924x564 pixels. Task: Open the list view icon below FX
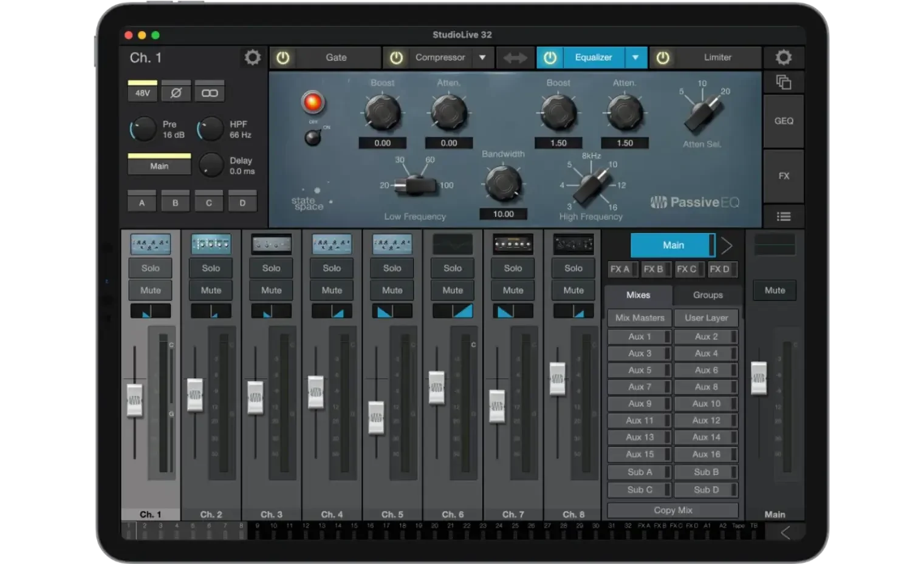[x=783, y=217]
